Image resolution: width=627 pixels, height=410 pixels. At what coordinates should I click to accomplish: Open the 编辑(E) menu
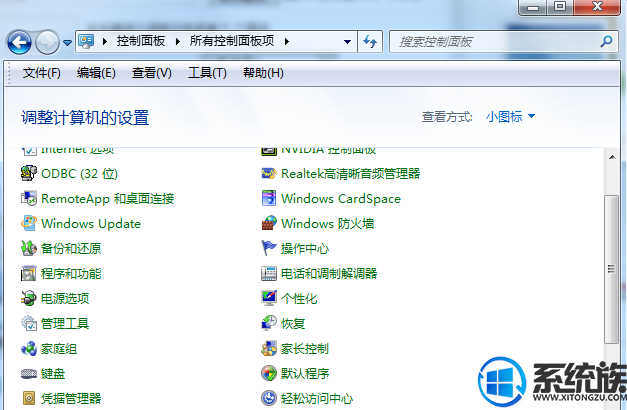pos(96,73)
